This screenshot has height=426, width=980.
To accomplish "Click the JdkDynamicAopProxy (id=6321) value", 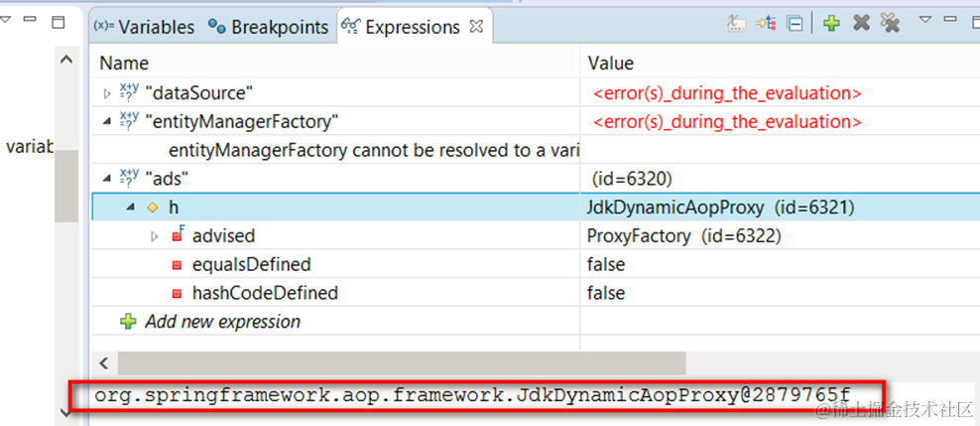I will (721, 208).
